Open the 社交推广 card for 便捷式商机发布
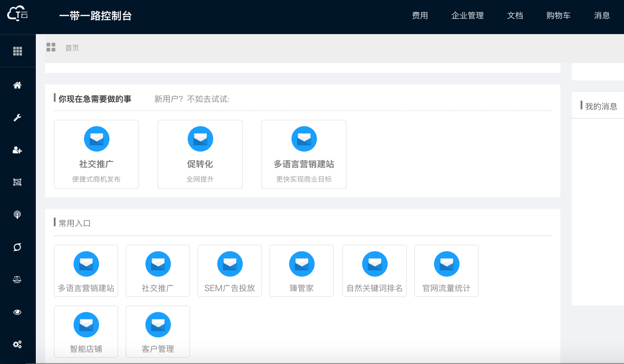The width and height of the screenshot is (624, 364). 96,155
